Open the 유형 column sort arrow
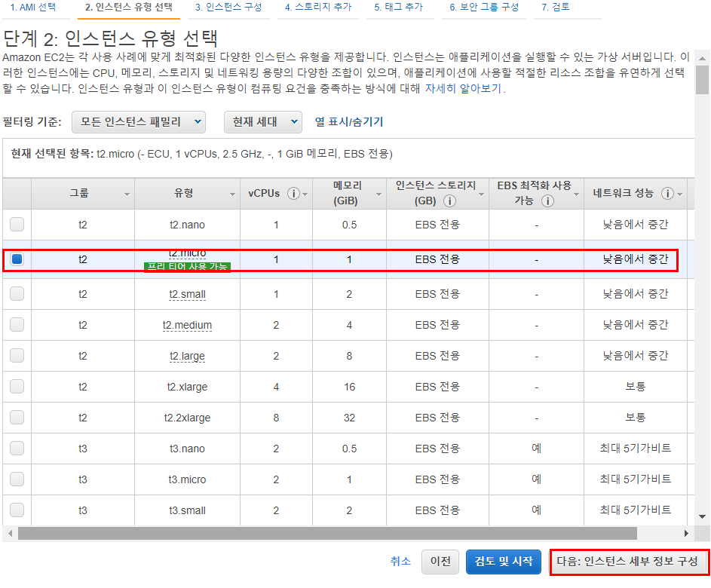This screenshot has width=711, height=588. [x=232, y=194]
